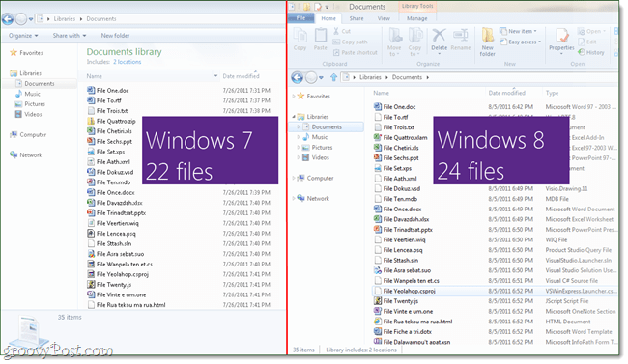Switch to the Manage ribbon tab
Image resolution: width=628 pixels, height=364 pixels.
pos(417,18)
